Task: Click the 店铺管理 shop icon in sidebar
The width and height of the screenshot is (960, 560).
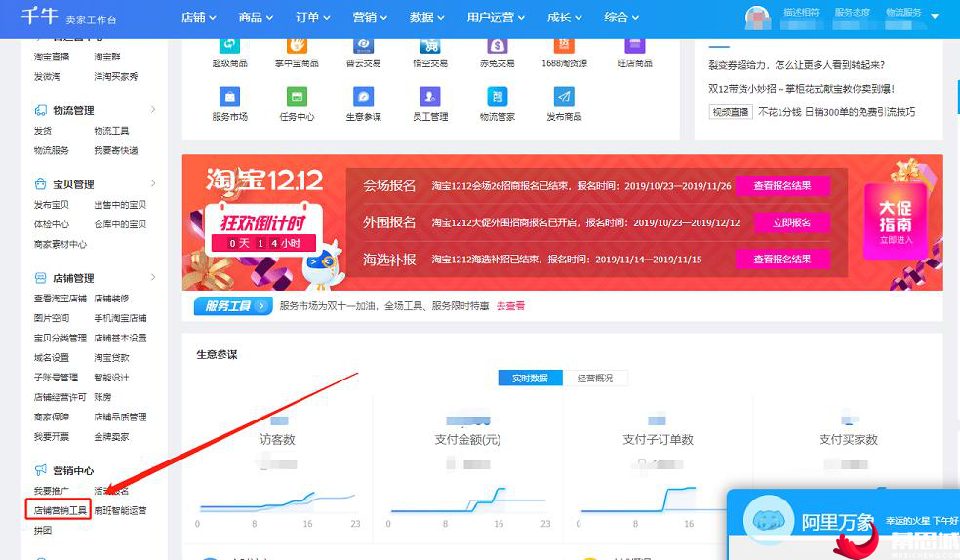Action: (x=40, y=278)
